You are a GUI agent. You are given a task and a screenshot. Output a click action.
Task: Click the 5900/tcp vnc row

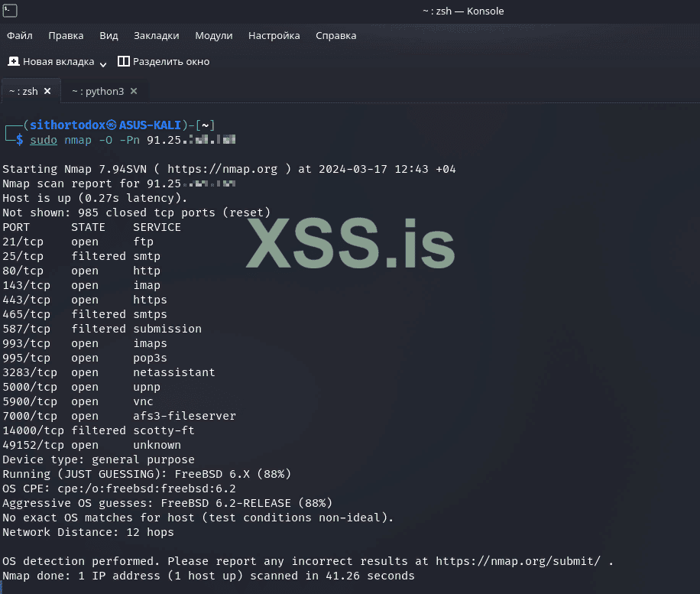click(78, 401)
